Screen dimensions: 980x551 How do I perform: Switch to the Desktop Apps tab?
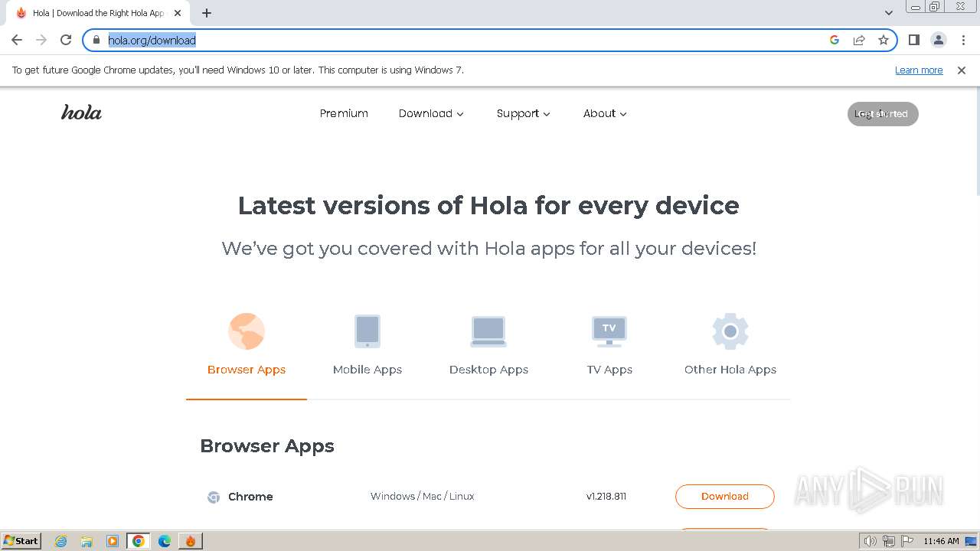click(x=488, y=345)
